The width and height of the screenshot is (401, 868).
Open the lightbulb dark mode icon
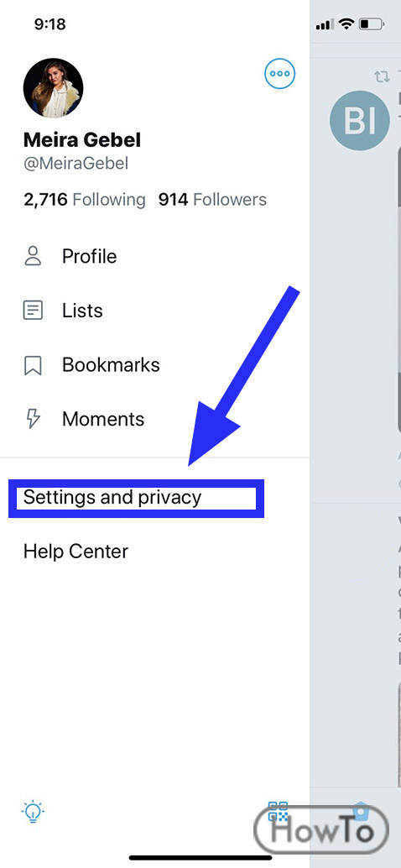point(33,812)
